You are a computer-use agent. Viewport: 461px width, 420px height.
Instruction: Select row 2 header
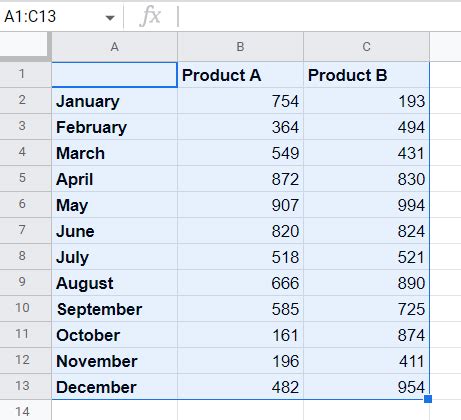25,101
